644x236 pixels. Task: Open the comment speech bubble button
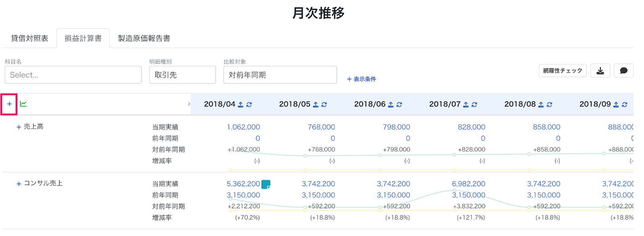pos(623,71)
